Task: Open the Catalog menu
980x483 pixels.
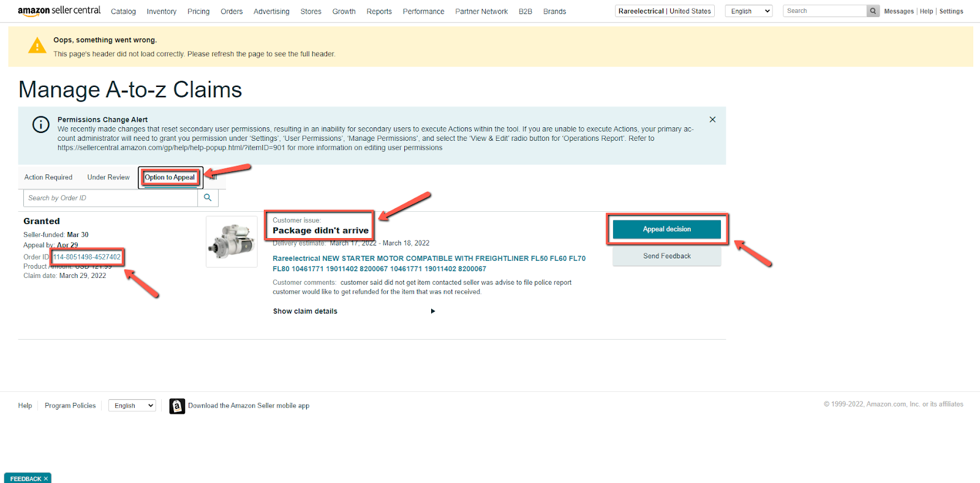Action: pos(123,12)
